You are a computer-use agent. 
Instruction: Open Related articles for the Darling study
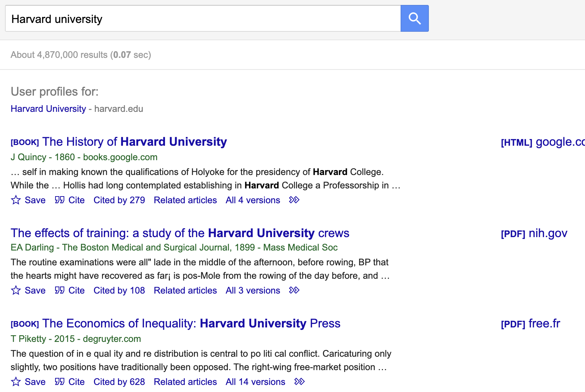(x=185, y=290)
